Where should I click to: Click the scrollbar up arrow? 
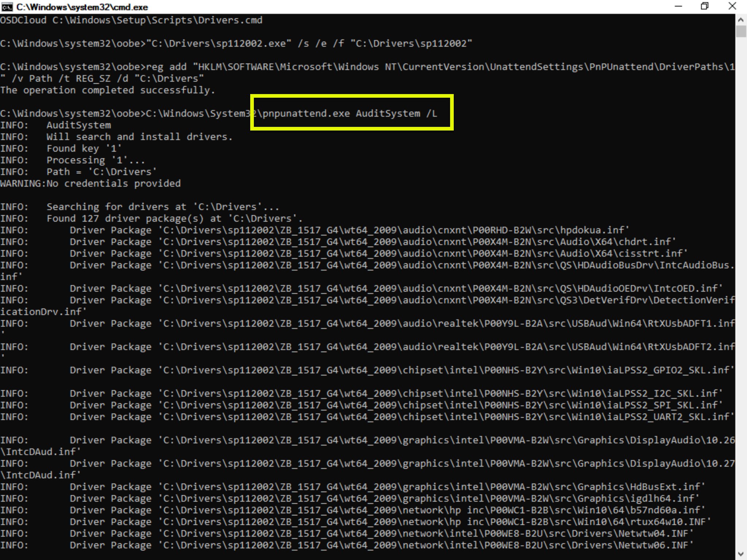pos(741,19)
